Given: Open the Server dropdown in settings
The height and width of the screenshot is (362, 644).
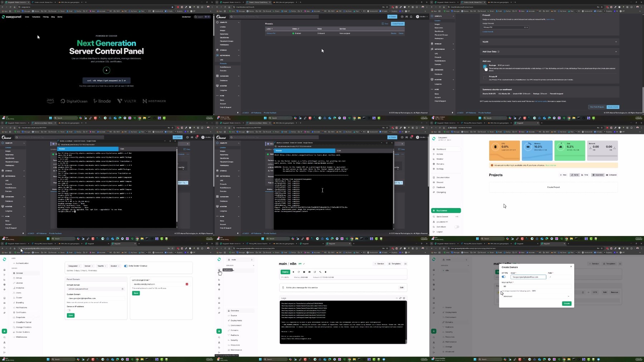Looking at the screenshot, I should pos(88,266).
